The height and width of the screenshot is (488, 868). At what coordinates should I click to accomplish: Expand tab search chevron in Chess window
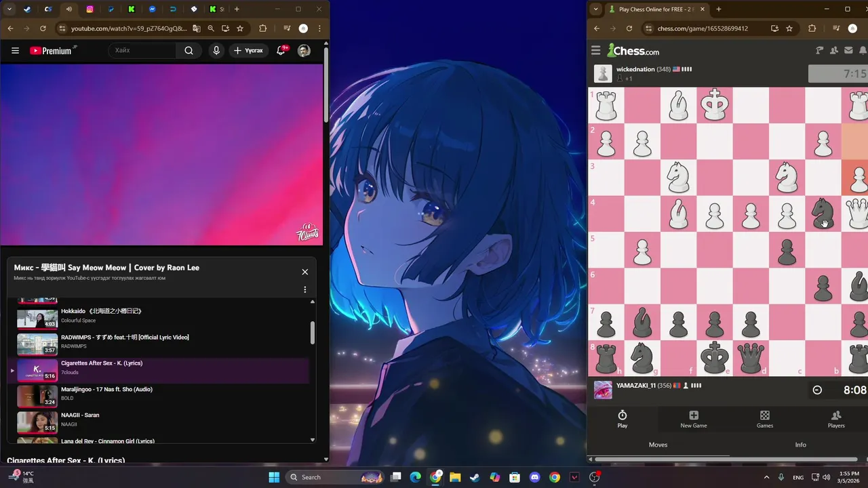tap(595, 9)
